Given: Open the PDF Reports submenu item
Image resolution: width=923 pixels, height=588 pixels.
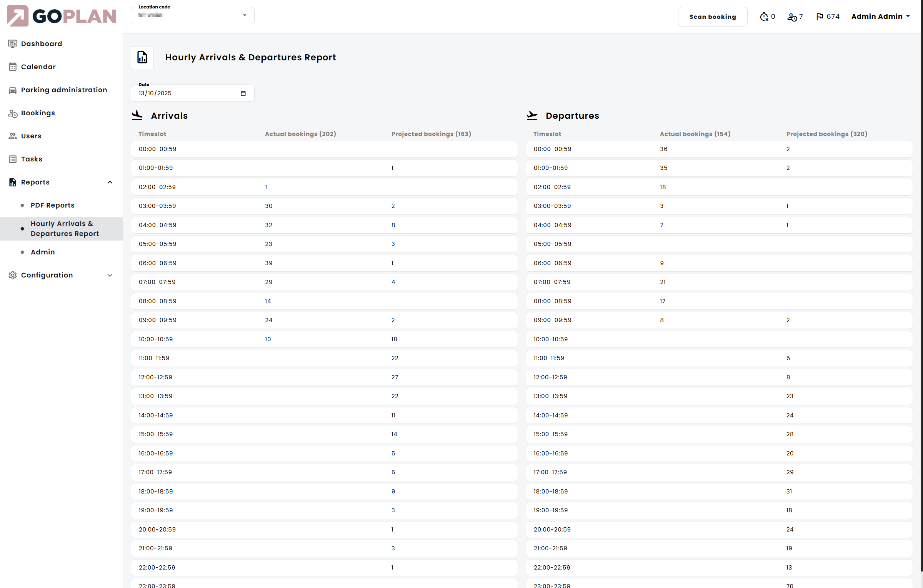Looking at the screenshot, I should tap(52, 205).
